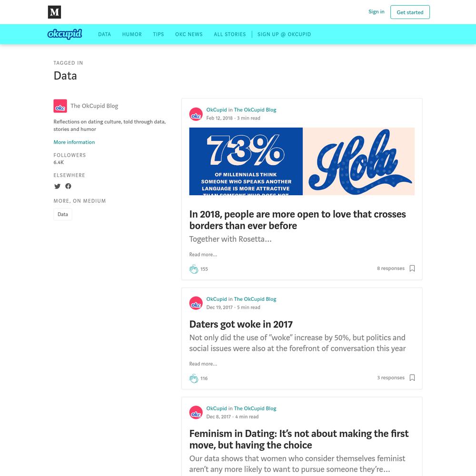
Task: Open the Medium logo home icon
Action: [54, 12]
